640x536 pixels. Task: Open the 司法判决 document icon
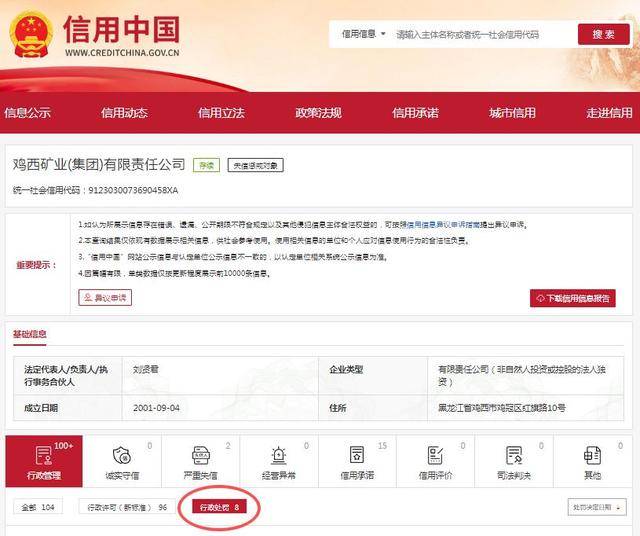[513, 455]
